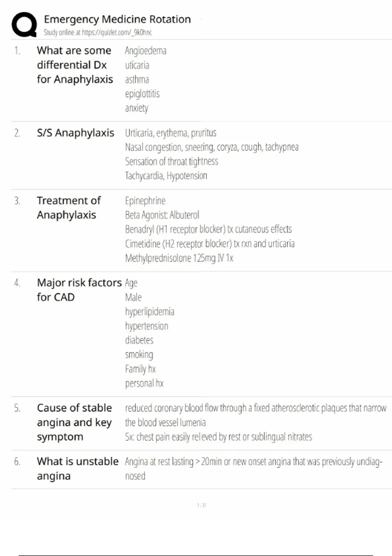Image resolution: width=392 pixels, height=556 pixels.
Task: Click the Sensation of throat tightness line
Action: click(171, 161)
